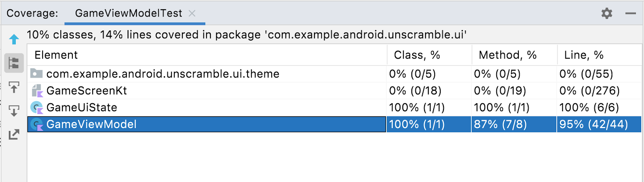Image resolution: width=644 pixels, height=182 pixels.
Task: Select the ui.theme package row
Action: tap(163, 74)
